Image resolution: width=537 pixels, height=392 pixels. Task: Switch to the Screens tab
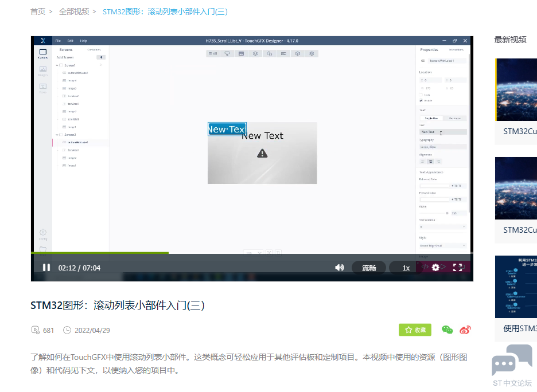tap(66, 50)
